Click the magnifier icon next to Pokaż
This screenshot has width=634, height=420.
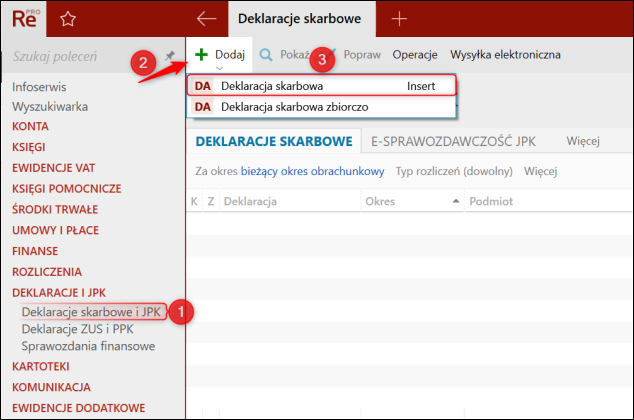pos(266,55)
